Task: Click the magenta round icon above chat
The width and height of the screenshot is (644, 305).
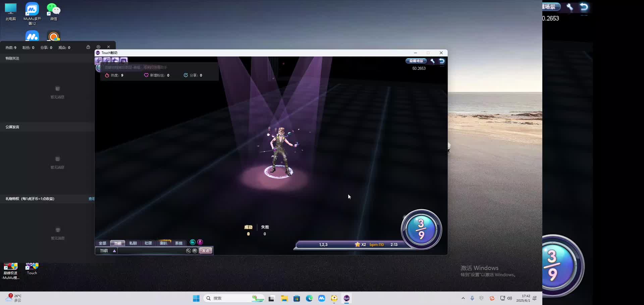Action: [x=200, y=242]
